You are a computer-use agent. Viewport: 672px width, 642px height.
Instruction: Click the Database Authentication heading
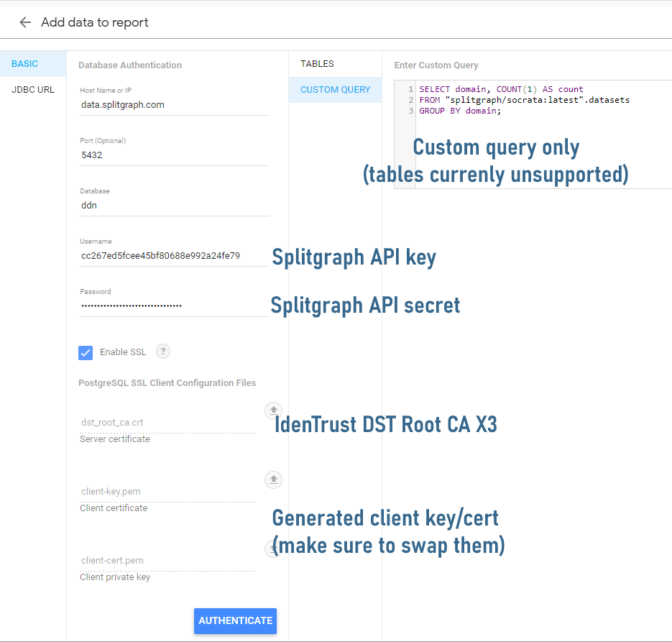click(x=130, y=65)
